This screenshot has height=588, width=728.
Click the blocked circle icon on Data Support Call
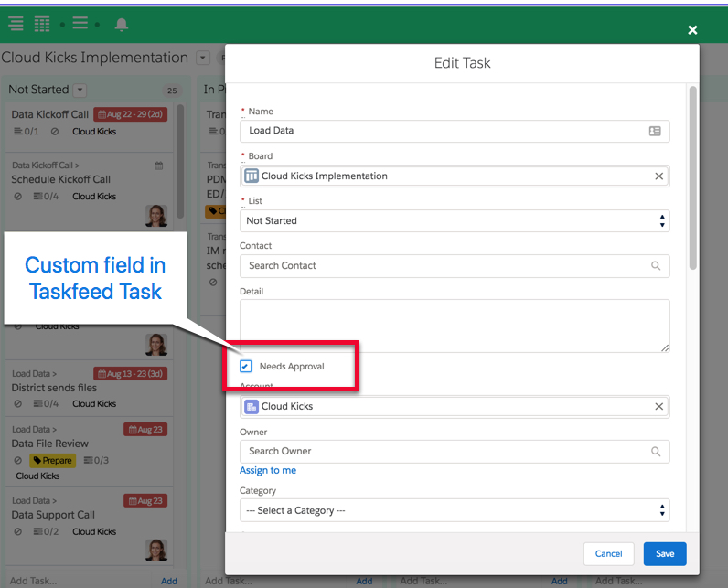coord(17,532)
